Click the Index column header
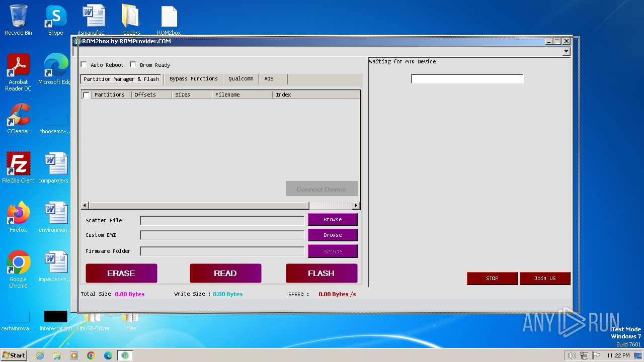The width and height of the screenshot is (644, 362). (316, 95)
